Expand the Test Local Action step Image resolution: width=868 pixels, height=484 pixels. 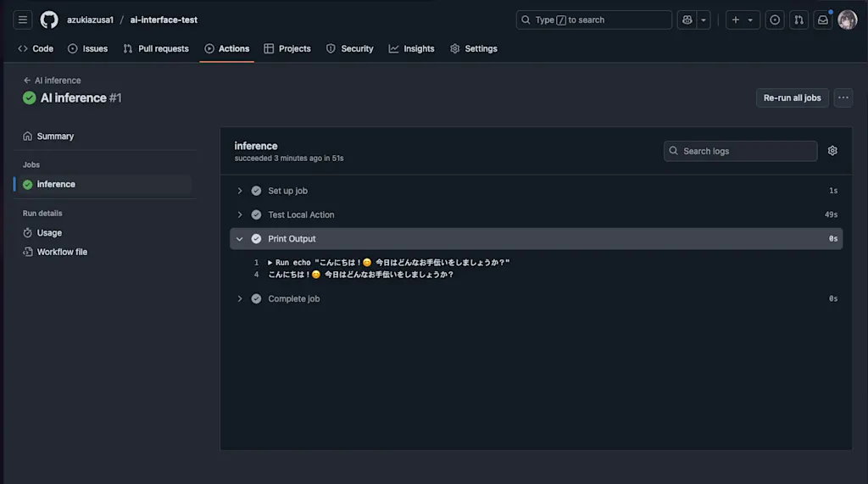536,214
